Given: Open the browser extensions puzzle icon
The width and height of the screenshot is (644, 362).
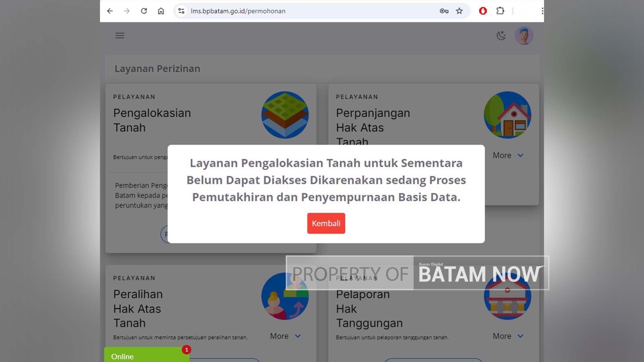Looking at the screenshot, I should tap(500, 11).
